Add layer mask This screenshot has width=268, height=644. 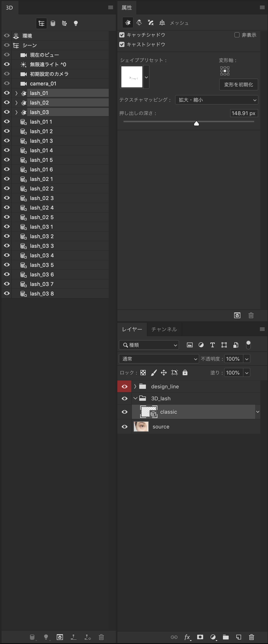[200, 637]
